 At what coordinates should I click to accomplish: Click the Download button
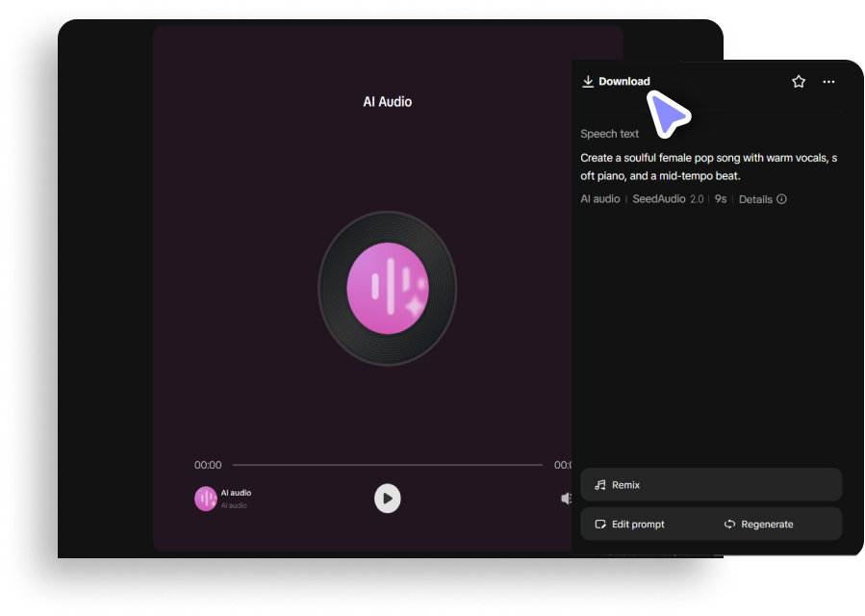point(616,82)
